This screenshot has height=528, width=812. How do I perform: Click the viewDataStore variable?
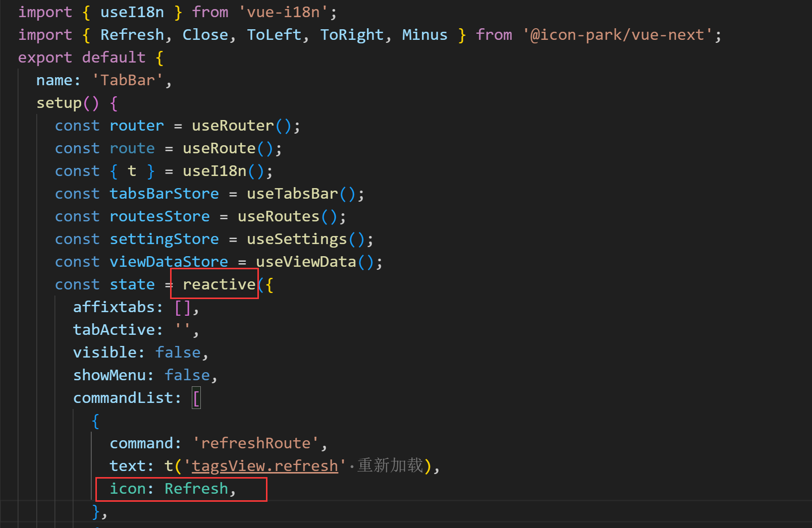click(169, 262)
